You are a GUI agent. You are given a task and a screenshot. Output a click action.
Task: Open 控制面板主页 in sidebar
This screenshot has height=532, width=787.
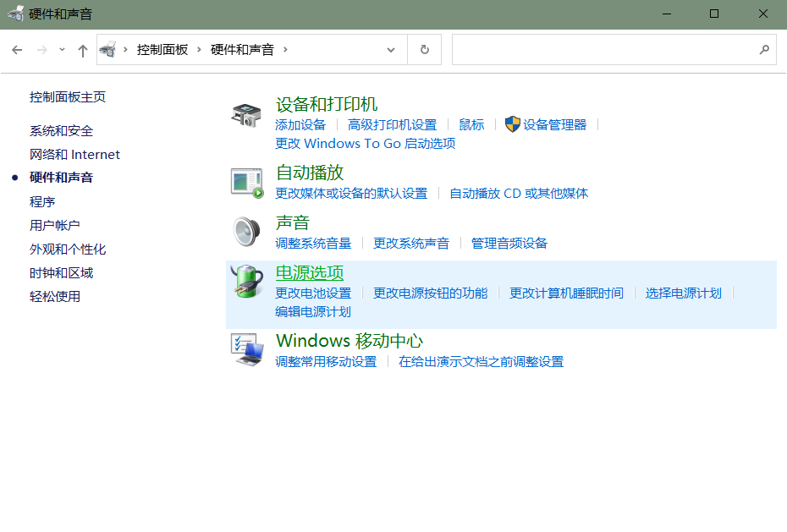pyautogui.click(x=68, y=96)
